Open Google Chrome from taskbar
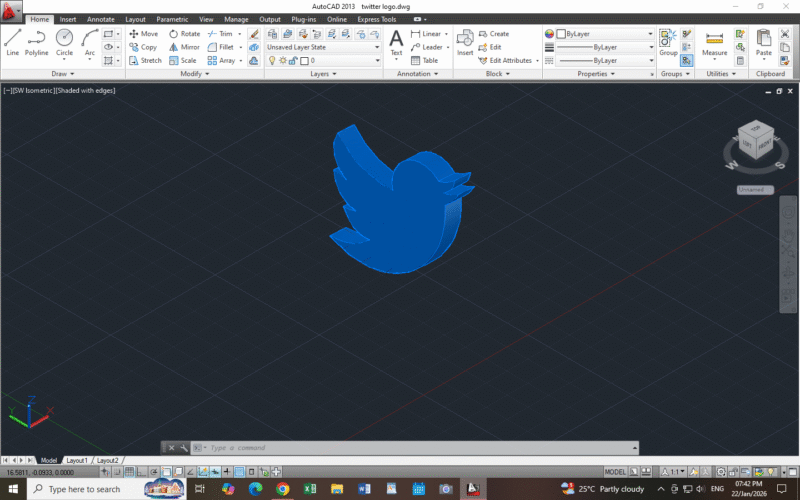This screenshot has height=500, width=800. click(282, 489)
